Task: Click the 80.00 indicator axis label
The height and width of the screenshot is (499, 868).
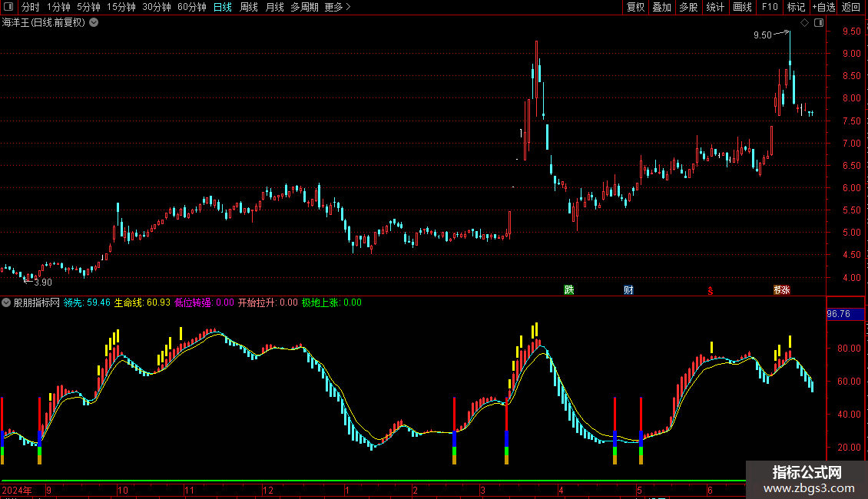Action: tap(849, 349)
